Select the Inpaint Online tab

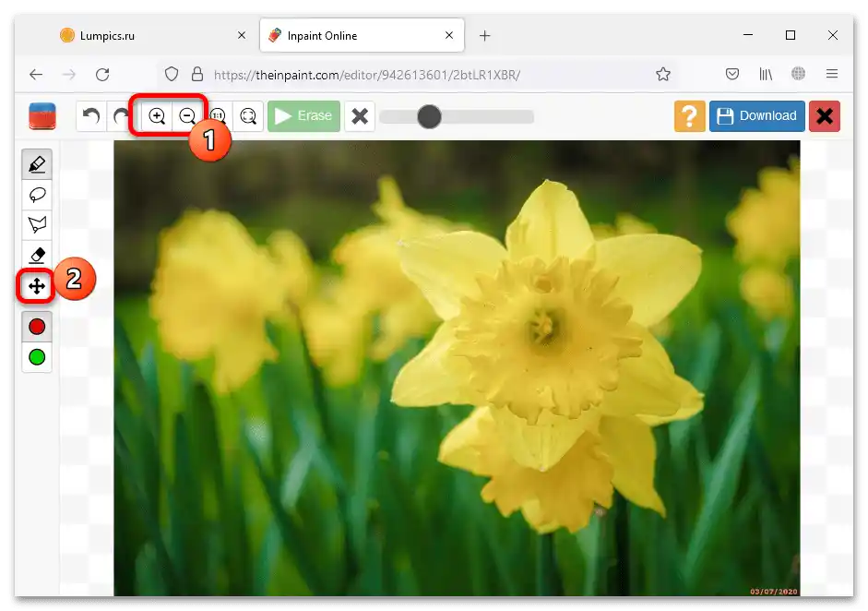(x=362, y=35)
